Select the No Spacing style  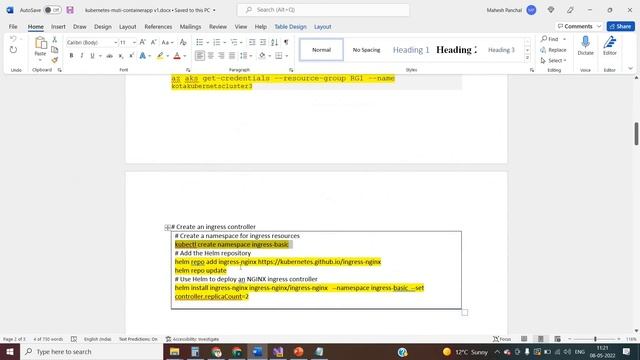(x=367, y=50)
